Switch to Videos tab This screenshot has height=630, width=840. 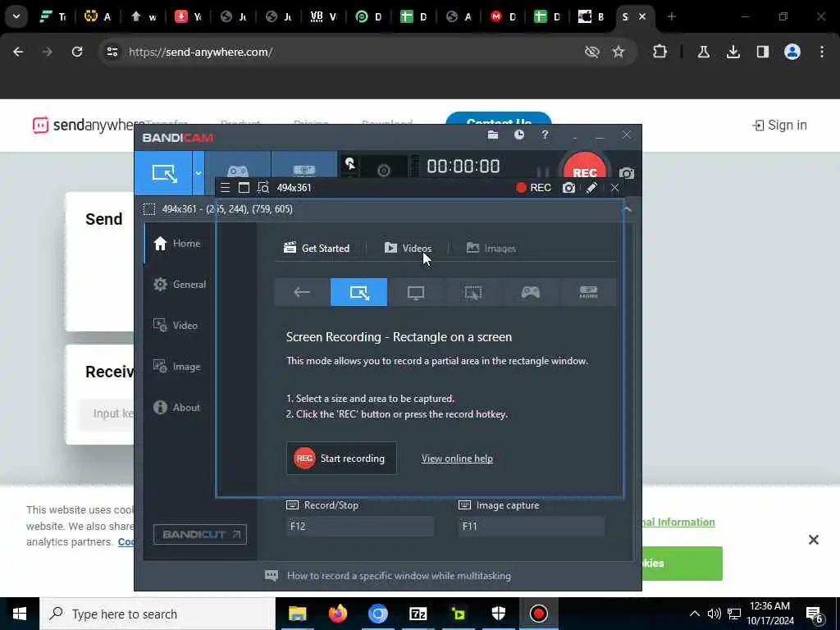click(408, 248)
